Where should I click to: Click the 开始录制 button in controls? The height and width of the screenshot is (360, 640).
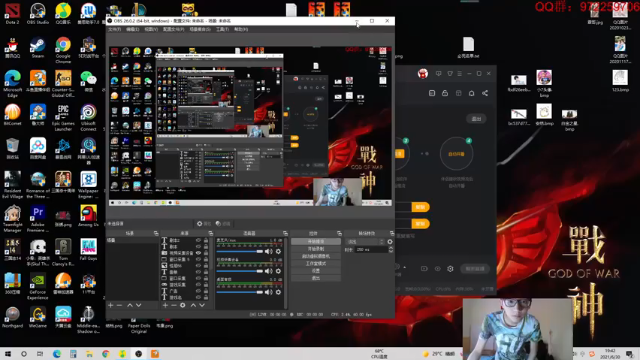pos(316,249)
